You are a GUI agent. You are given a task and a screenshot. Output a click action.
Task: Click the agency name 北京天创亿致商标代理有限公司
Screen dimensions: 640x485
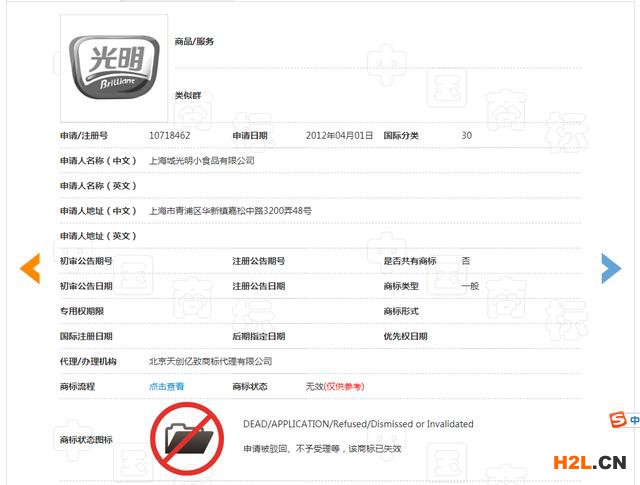point(210,362)
